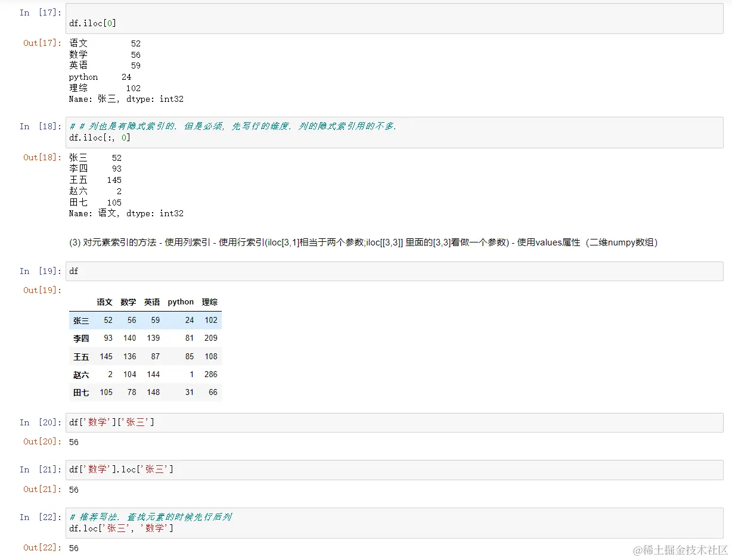Click the In [22] prompt label

tap(41, 517)
